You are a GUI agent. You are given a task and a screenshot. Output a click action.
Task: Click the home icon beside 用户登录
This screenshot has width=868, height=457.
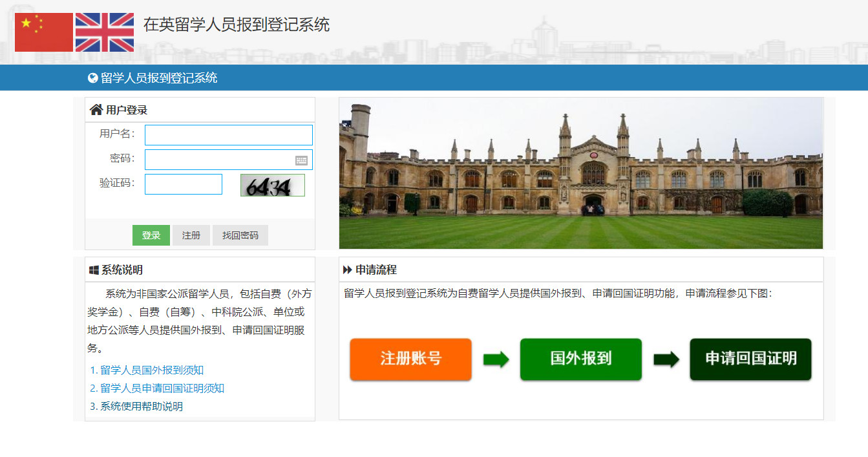[x=96, y=110]
